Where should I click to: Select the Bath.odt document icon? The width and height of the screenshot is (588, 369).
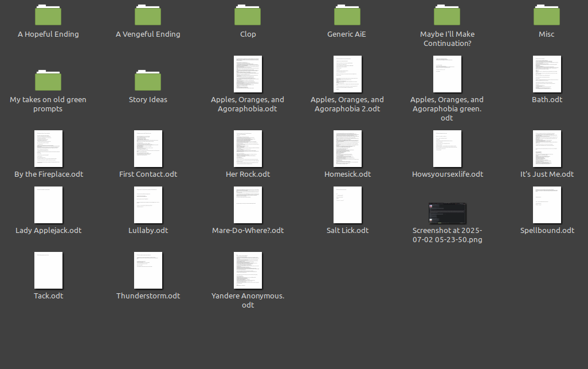547,74
